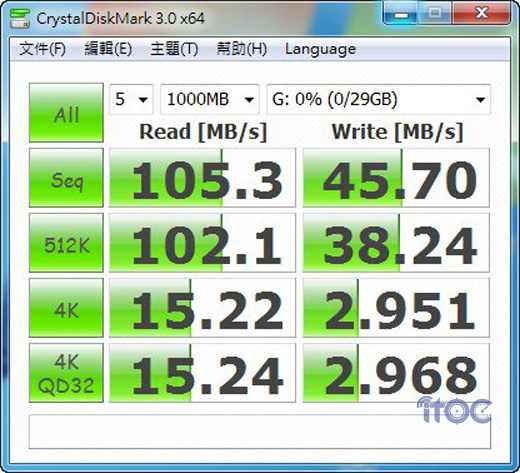The image size is (520, 473).
Task: Start the 4K test
Action: (66, 307)
